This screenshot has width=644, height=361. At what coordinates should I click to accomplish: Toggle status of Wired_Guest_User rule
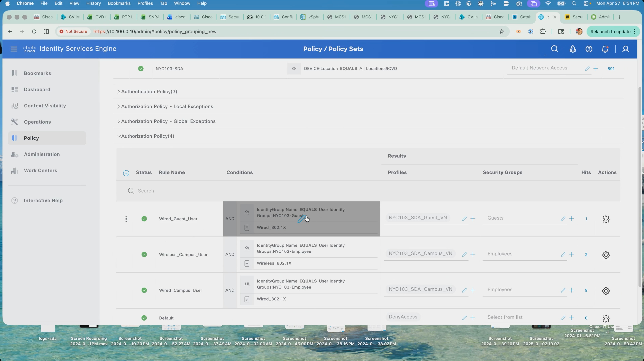click(144, 219)
